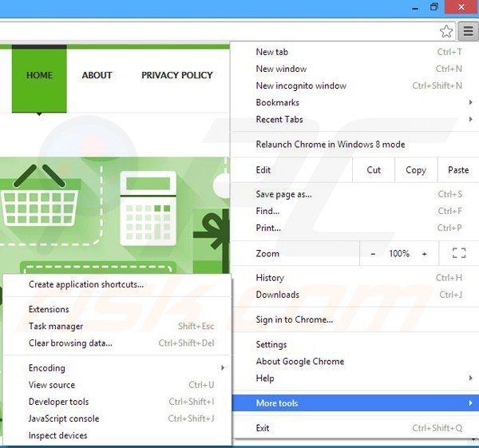
Task: Open the Recent Tabs menu item
Action: (x=355, y=119)
